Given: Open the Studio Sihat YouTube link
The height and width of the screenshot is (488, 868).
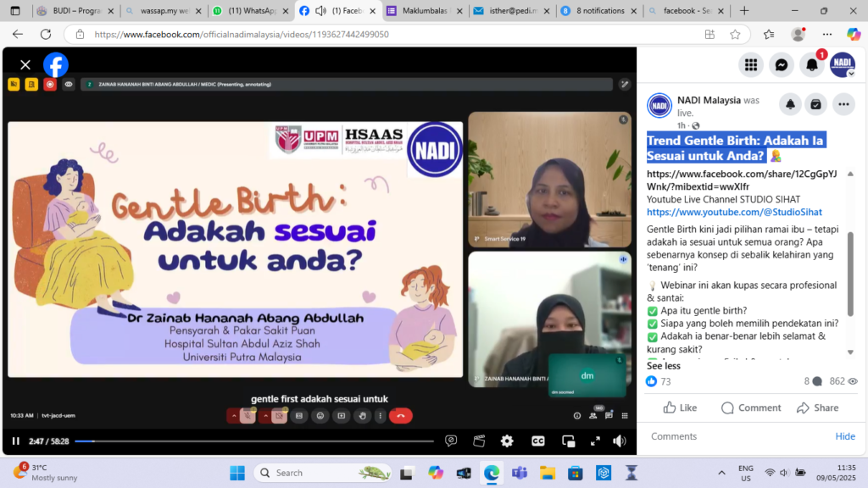Looking at the screenshot, I should [734, 212].
